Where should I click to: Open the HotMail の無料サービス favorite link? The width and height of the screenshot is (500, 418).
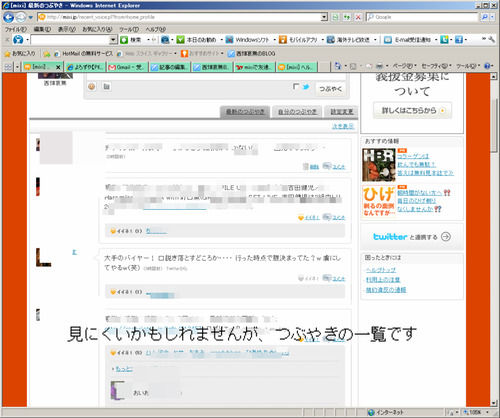[x=83, y=53]
